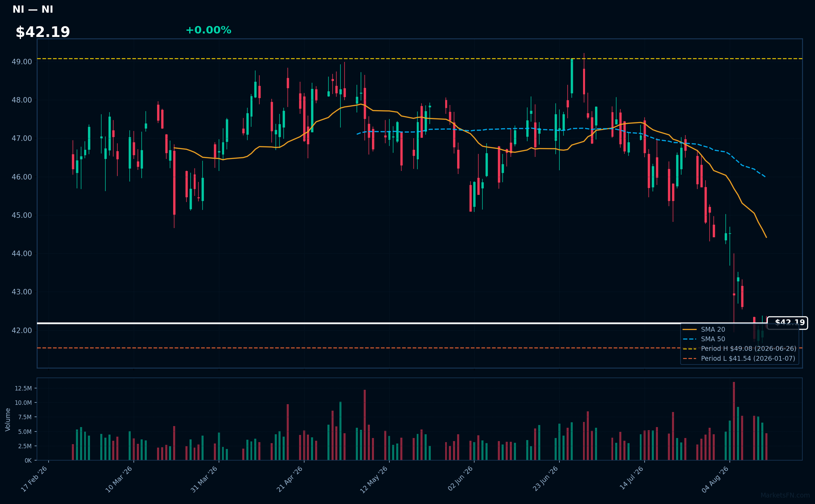Click "Period H $49.08 (2026-06-26)" legend entry
The width and height of the screenshot is (815, 504).
tap(749, 348)
